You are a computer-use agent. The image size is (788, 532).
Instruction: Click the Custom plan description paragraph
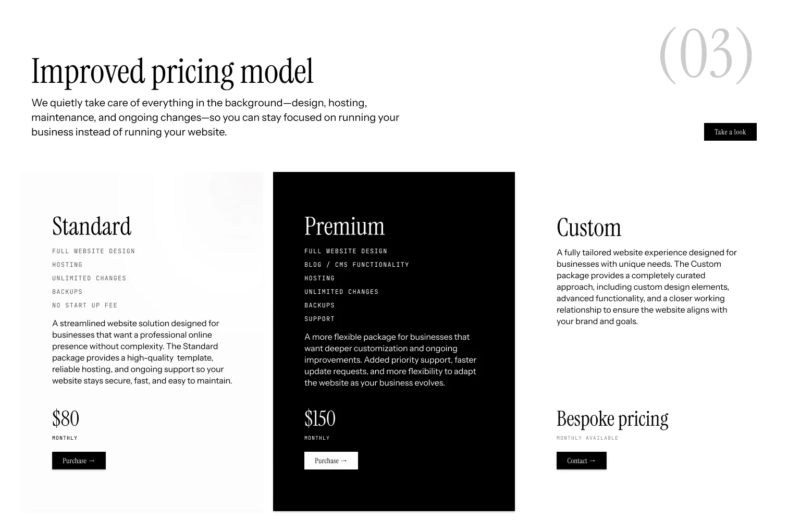pos(646,287)
